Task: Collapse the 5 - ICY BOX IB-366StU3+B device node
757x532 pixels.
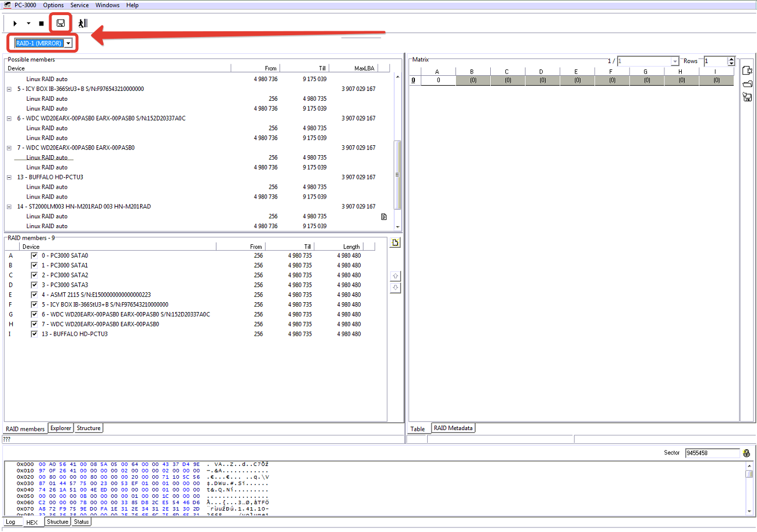Action: (9, 89)
